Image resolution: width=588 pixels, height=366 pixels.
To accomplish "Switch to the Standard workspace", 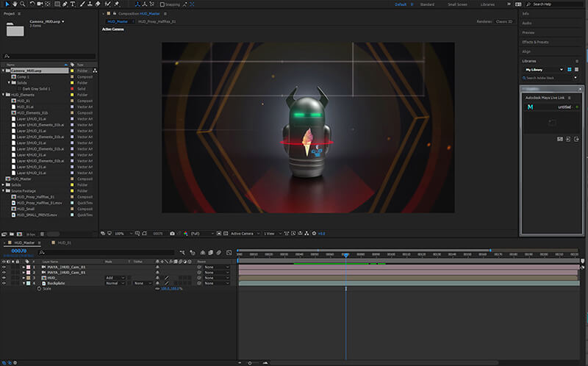I will tap(427, 4).
